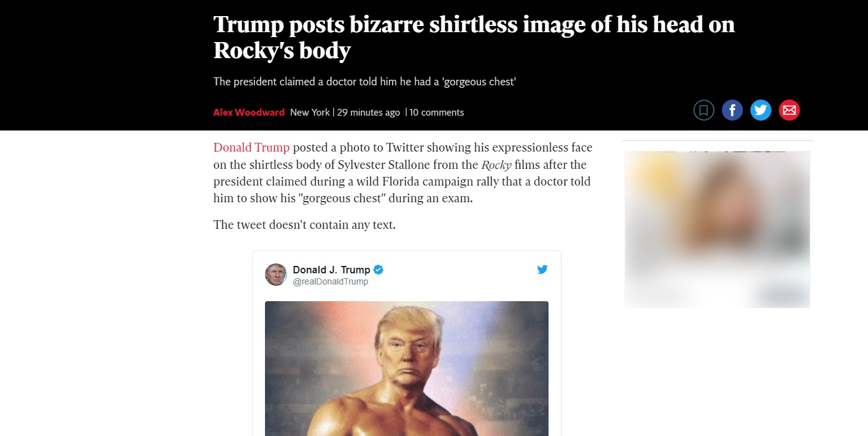Screen dimensions: 868x436
Task: Click the blue verified badge beside Donald J. Trump
Action: click(378, 270)
